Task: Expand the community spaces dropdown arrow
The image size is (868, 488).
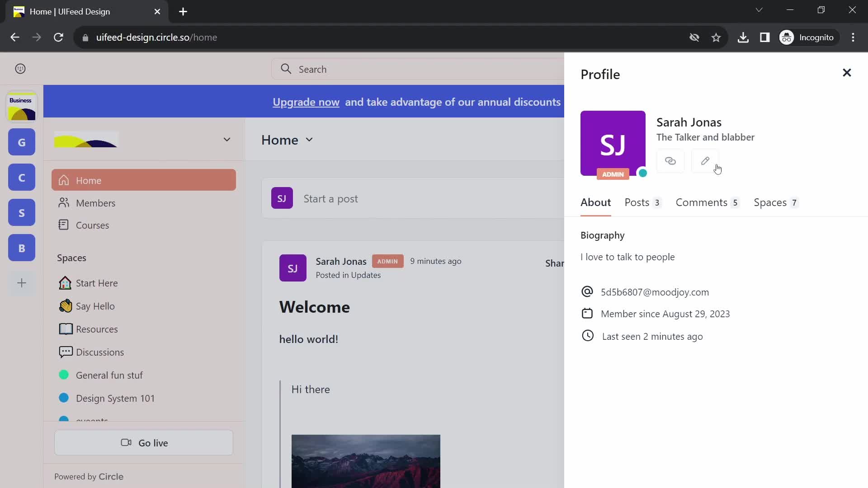Action: 227,139
